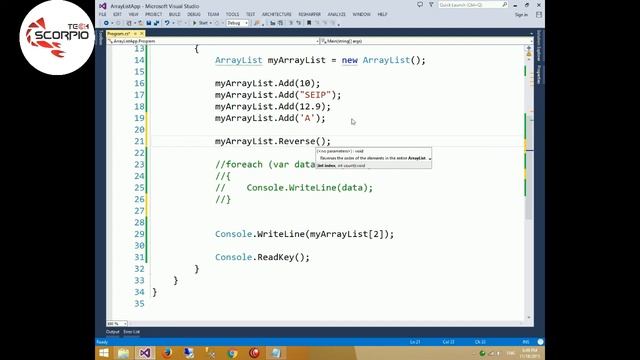Click the New Project toolbar icon
The image size is (640, 360).
click(x=129, y=23)
